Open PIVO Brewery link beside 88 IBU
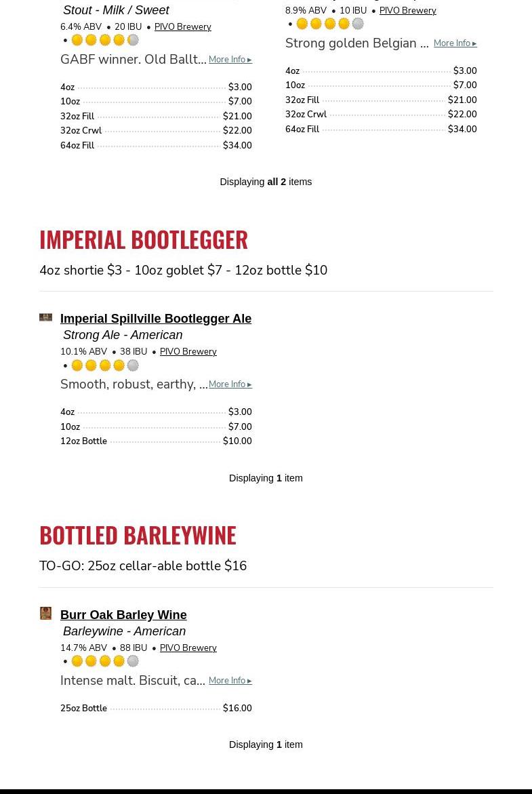The image size is (532, 794). coord(188,648)
